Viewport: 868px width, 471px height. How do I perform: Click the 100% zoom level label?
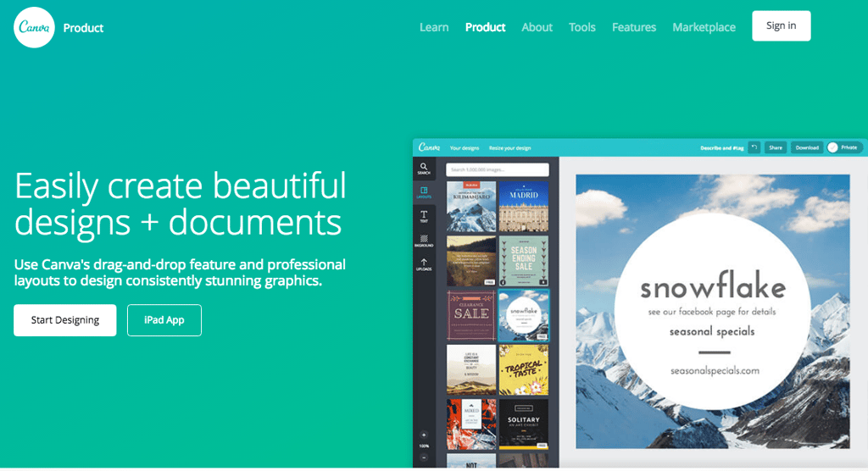pyautogui.click(x=424, y=446)
